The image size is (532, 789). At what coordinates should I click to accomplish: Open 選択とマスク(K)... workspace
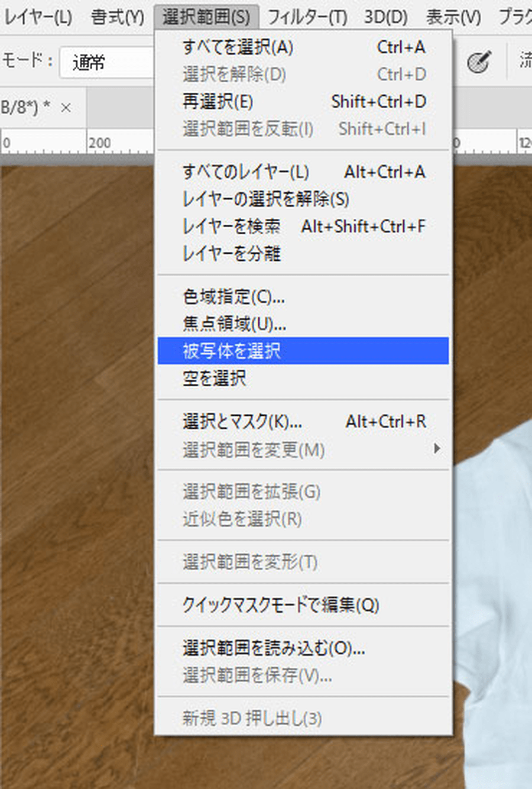tap(303, 422)
